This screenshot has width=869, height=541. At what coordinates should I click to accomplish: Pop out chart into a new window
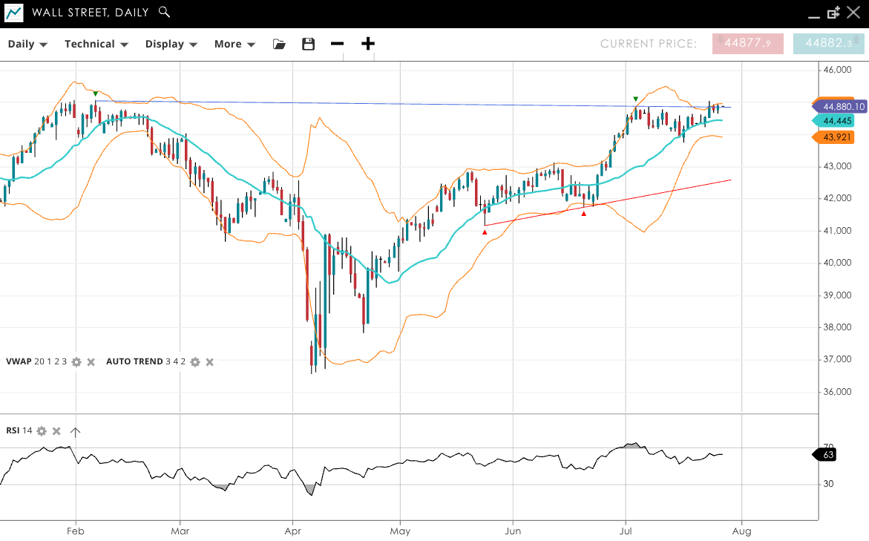[x=833, y=13]
